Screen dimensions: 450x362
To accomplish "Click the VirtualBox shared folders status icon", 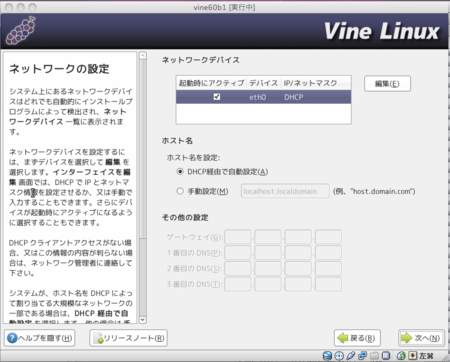I will [374, 356].
